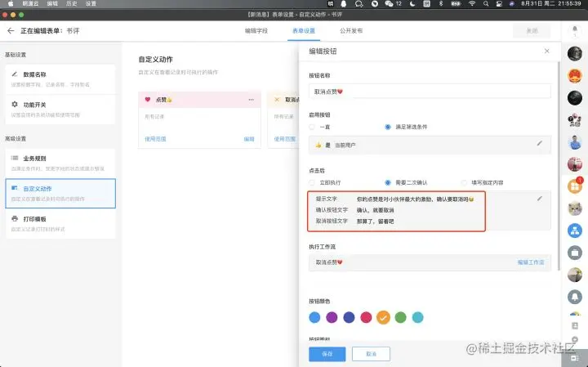Select the 立即执行 radio under 点击后
This screenshot has height=367, width=588.
click(x=312, y=182)
